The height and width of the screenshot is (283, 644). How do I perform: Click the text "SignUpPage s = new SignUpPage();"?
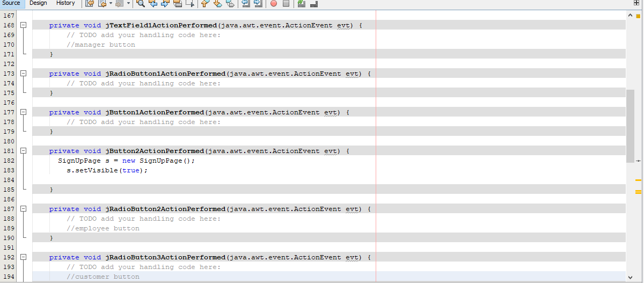127,161
